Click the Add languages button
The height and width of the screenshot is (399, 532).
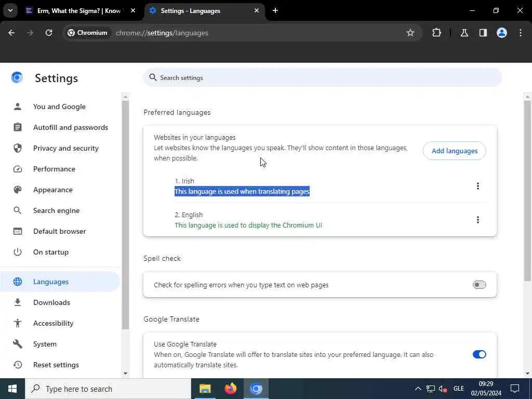point(454,151)
